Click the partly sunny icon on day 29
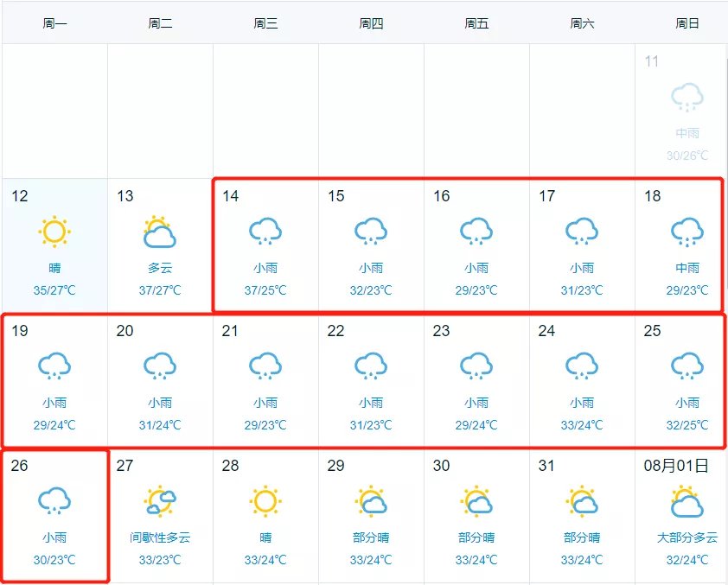This screenshot has height=585, width=728. pos(371,501)
